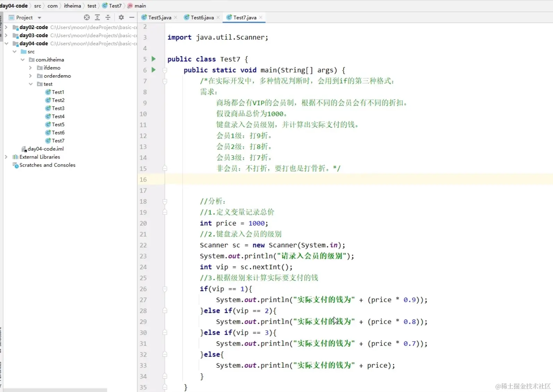Expand the day02-code module

point(6,27)
